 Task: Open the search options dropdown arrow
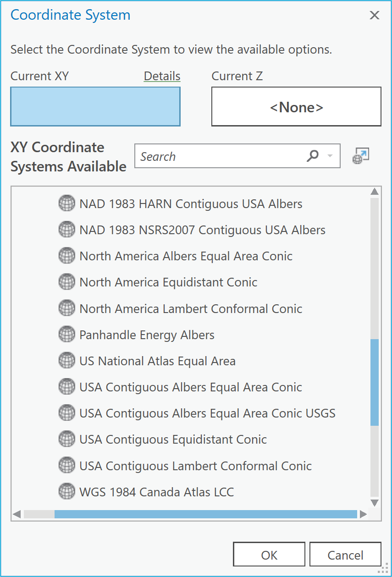coord(330,156)
